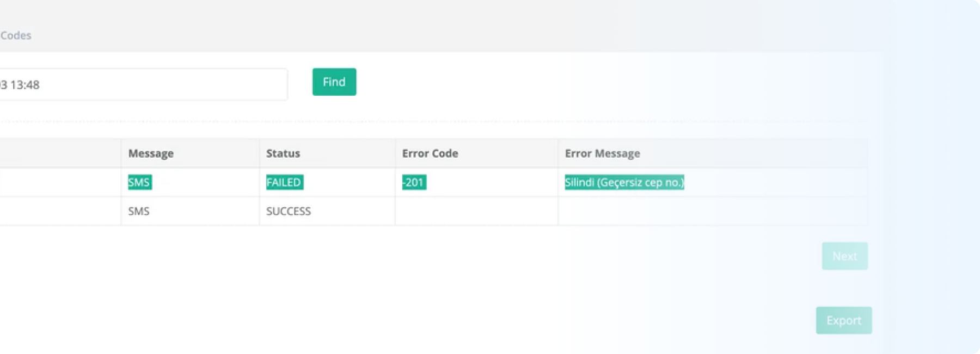Focus the date-time field showing 13:48
This screenshot has height=354, width=980.
[142, 85]
